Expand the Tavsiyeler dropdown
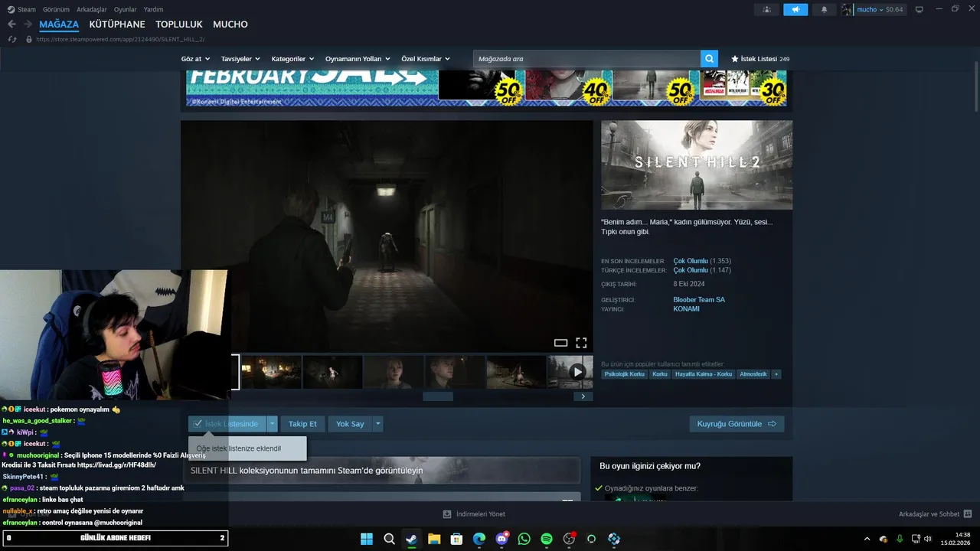Image resolution: width=980 pixels, height=551 pixels. pos(240,59)
